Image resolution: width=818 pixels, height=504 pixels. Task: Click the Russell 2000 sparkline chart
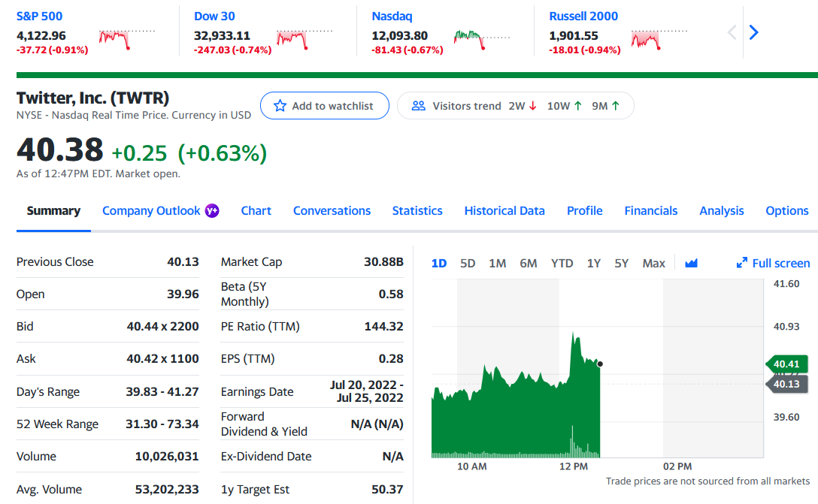(659, 39)
